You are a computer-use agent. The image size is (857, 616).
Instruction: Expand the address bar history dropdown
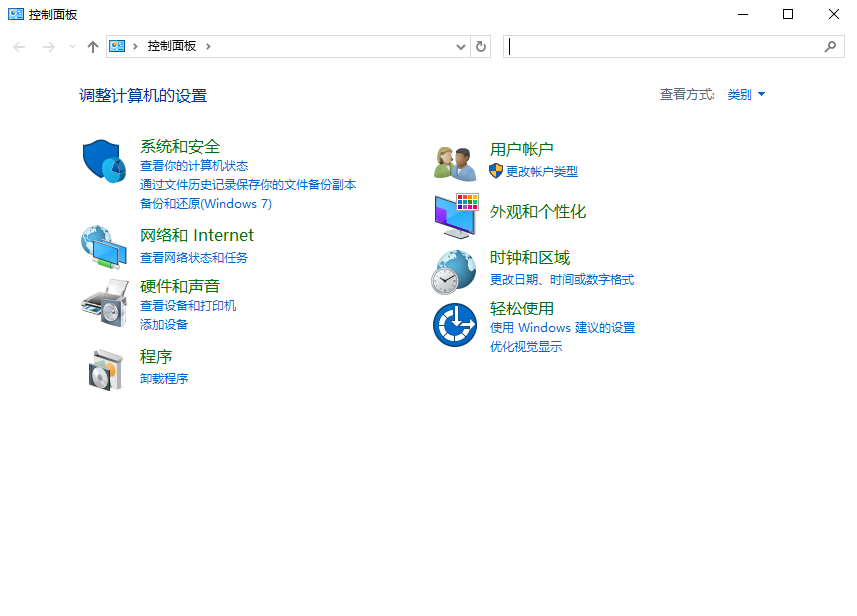459,46
